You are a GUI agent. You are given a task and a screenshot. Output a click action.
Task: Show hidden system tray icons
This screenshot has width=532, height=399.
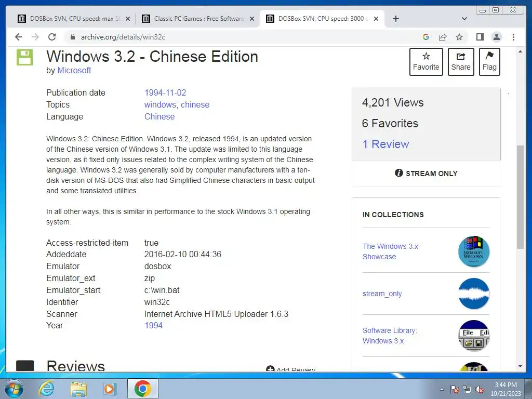[442, 389]
